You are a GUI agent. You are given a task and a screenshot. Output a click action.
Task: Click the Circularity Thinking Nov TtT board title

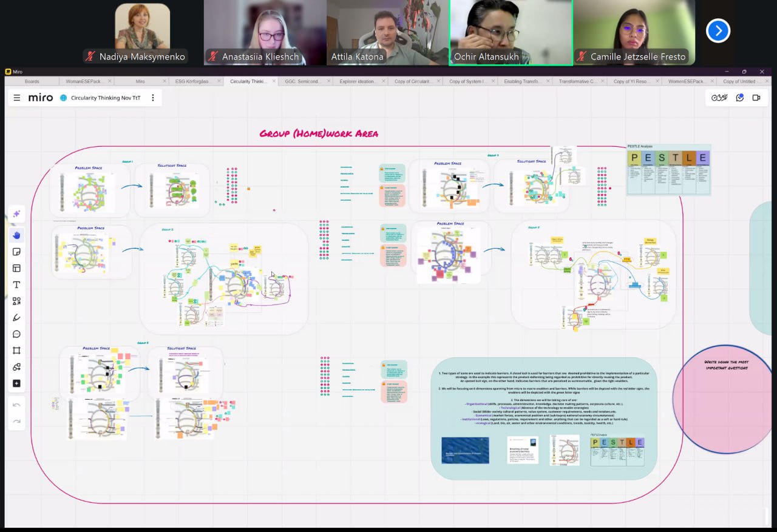click(x=105, y=98)
